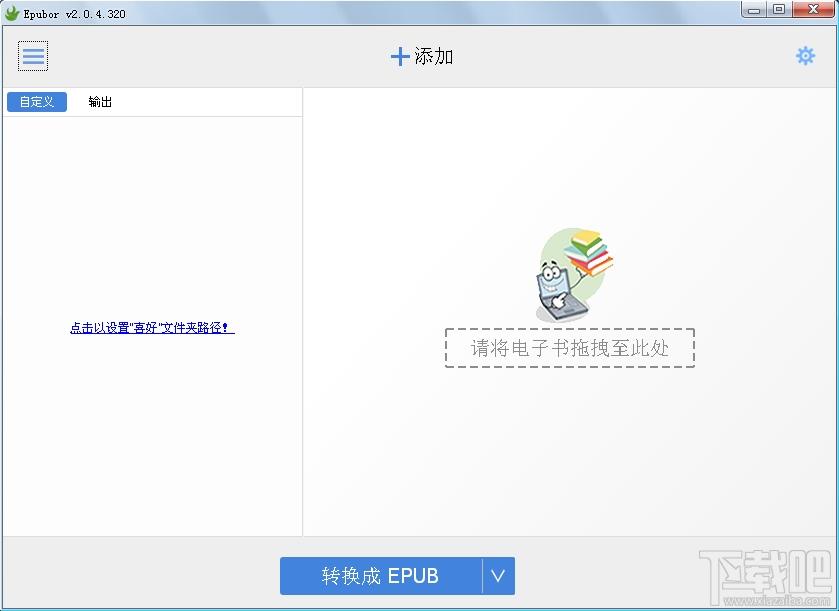Switch to the 输出 tab
This screenshot has height=611, width=839.
click(x=100, y=102)
